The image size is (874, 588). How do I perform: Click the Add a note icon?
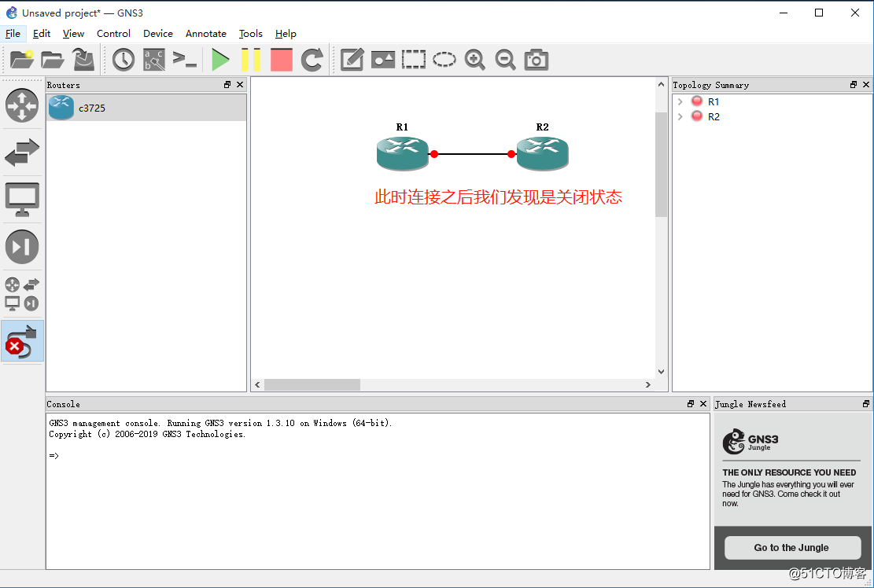pos(352,60)
